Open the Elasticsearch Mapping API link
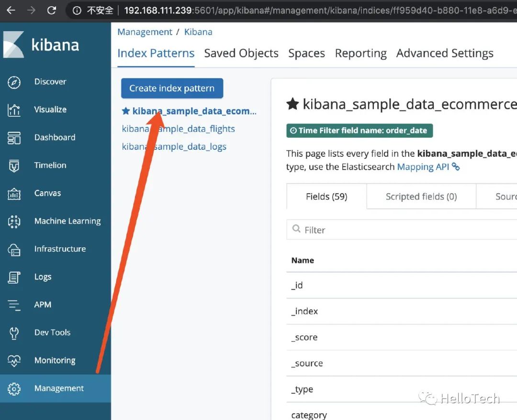 click(423, 167)
